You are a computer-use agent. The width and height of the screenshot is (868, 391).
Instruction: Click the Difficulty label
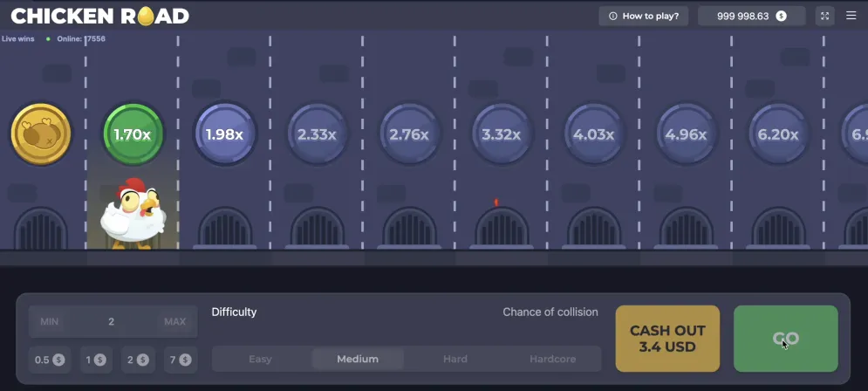click(x=234, y=312)
